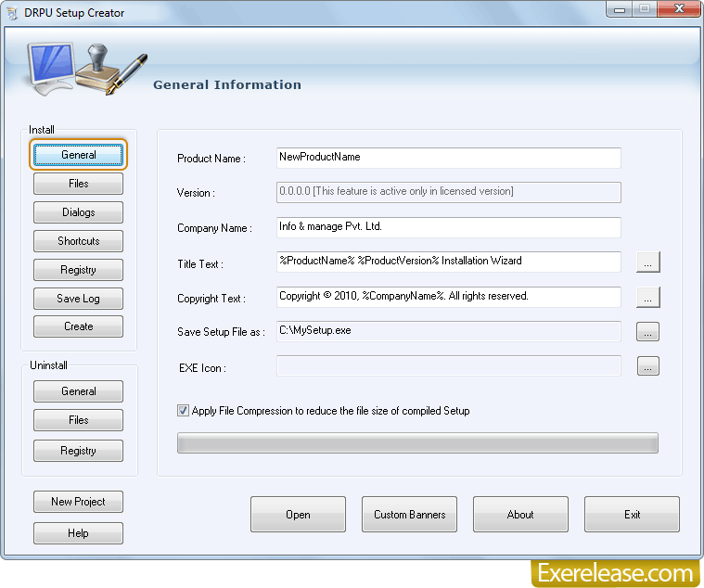The image size is (704, 588).
Task: Click into the Copyright Text field
Action: point(449,297)
